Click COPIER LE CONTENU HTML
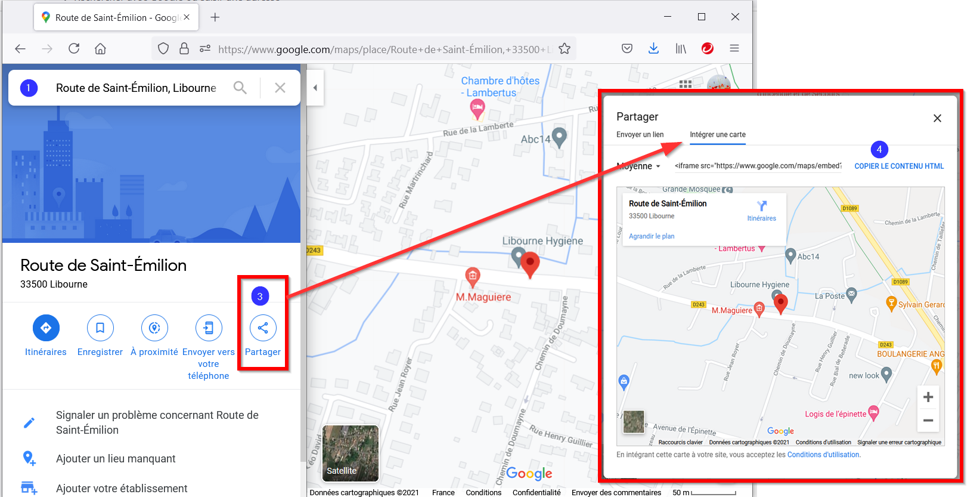 pos(899,166)
